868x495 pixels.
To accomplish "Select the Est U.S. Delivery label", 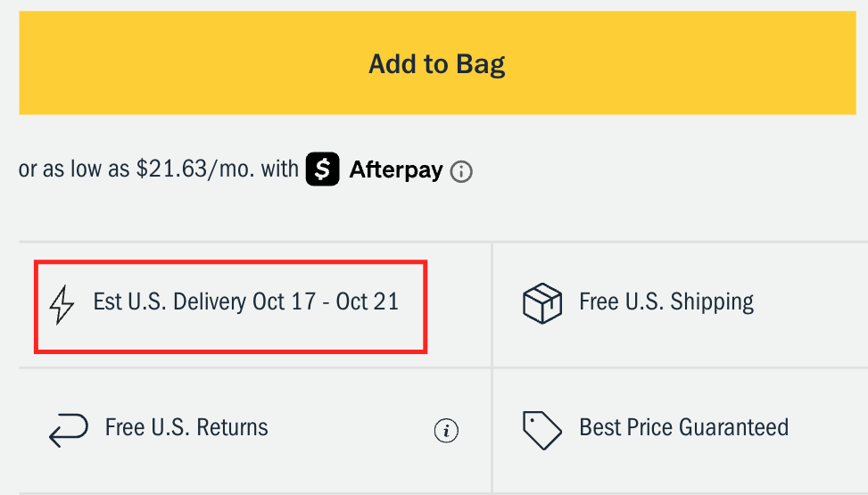I will coord(245,301).
